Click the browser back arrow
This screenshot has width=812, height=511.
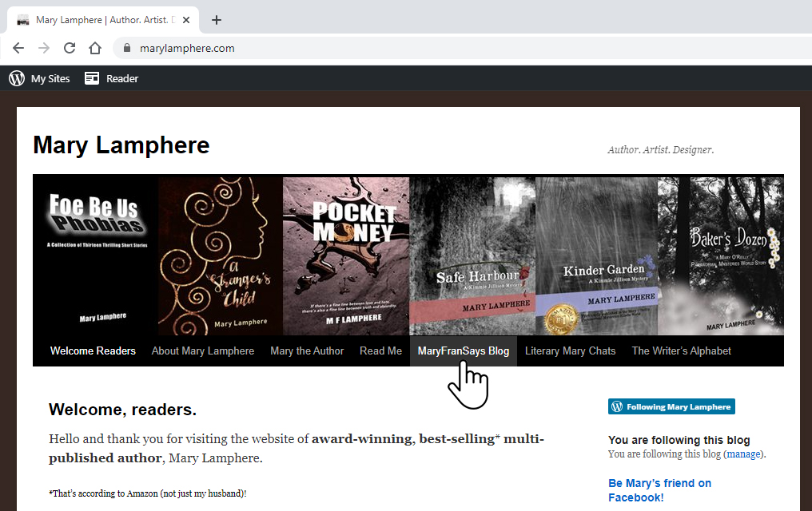18,48
